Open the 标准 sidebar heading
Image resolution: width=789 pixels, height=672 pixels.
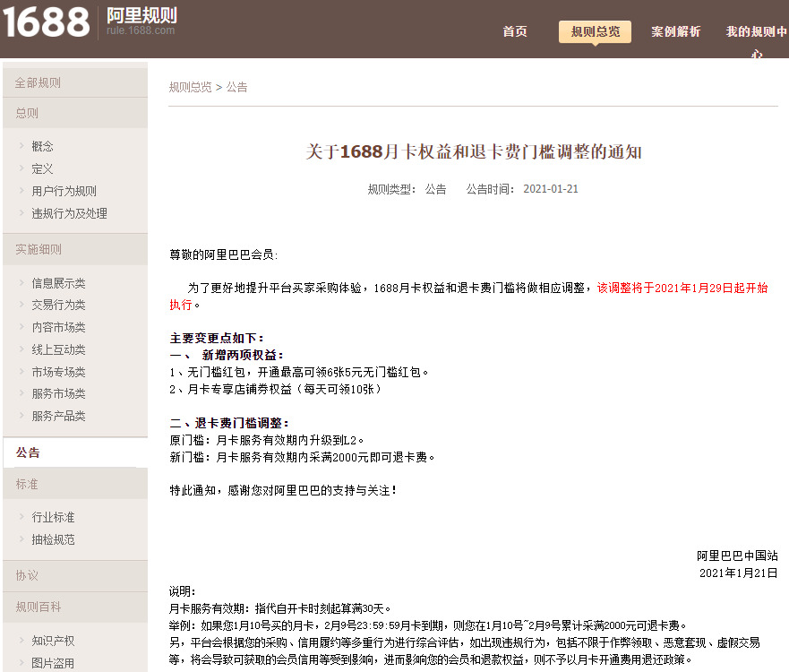(75, 484)
